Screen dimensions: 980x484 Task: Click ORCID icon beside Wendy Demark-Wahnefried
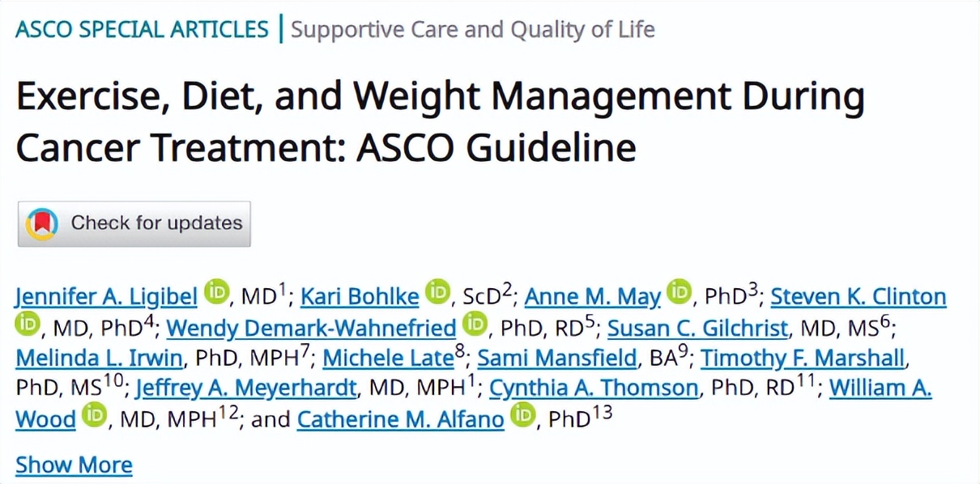[x=475, y=325]
